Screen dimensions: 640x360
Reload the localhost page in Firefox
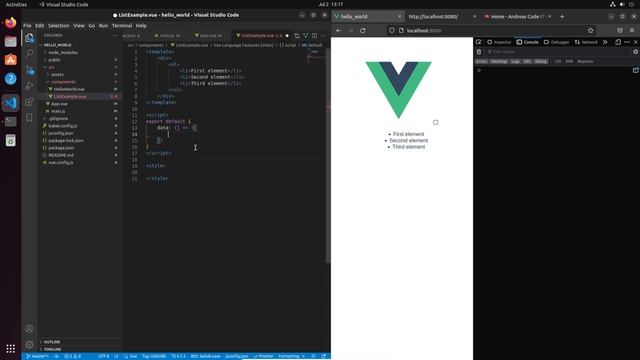tap(362, 30)
